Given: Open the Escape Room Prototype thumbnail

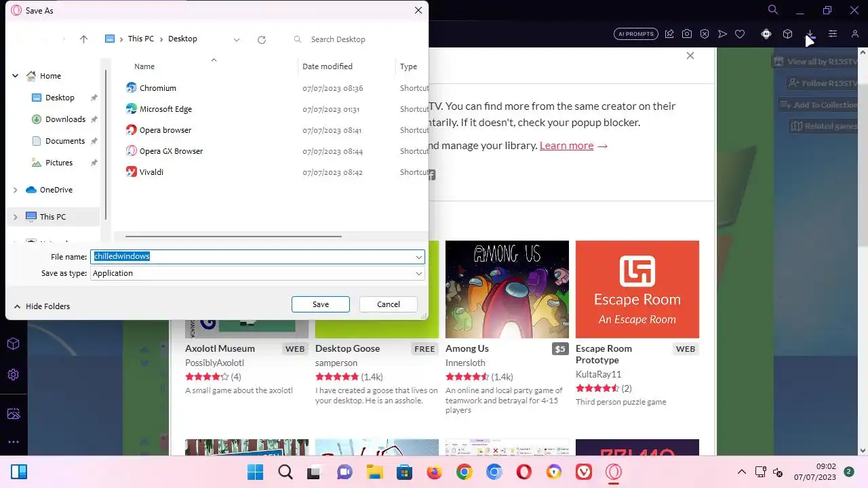Looking at the screenshot, I should point(637,289).
